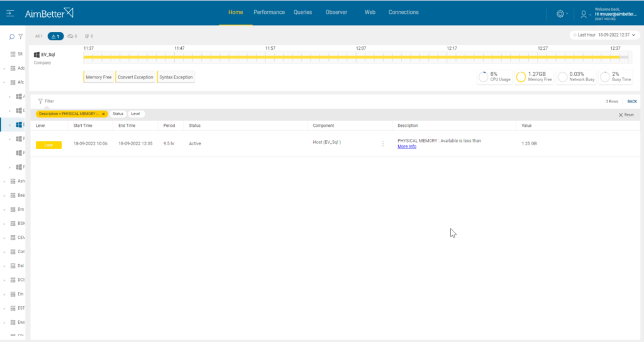Sort by the End Time column header
644x342 pixels.
click(126, 126)
